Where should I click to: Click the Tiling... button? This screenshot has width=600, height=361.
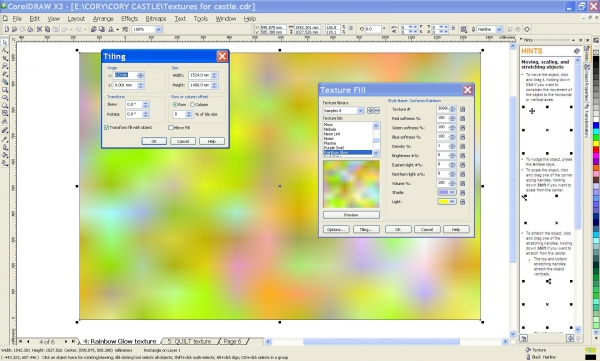tap(365, 229)
